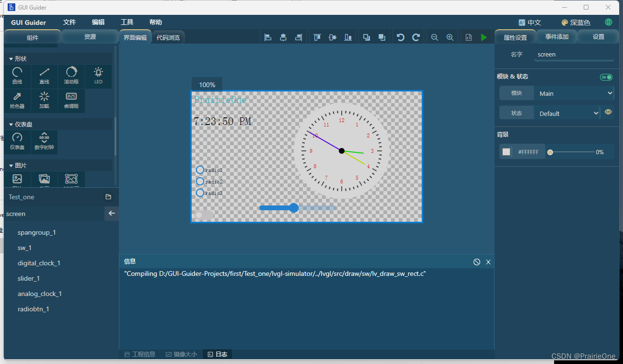Open the 镜像大小 bottom tab
623x364 pixels.
pyautogui.click(x=181, y=354)
